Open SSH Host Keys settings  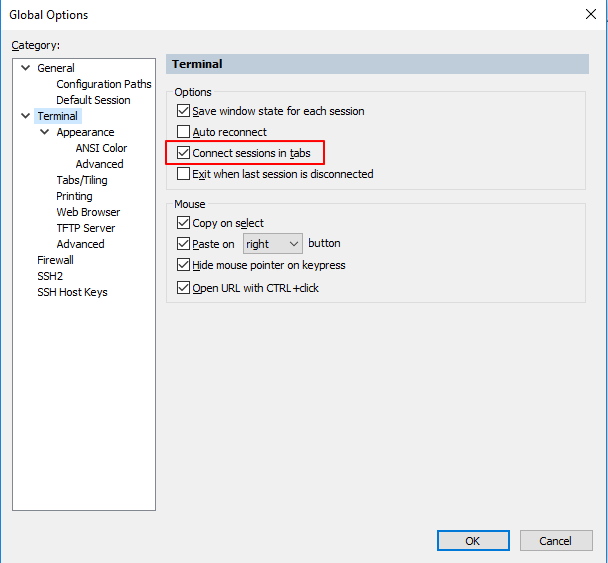pos(72,292)
